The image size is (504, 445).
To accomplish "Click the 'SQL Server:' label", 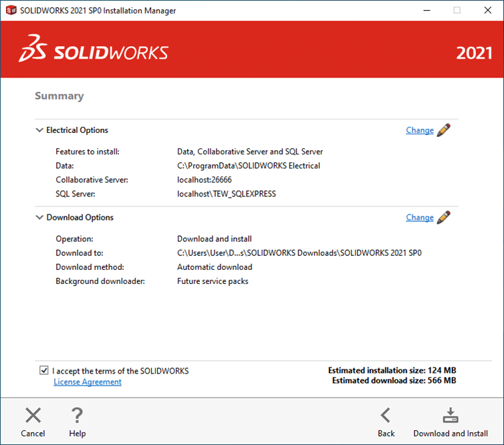I will coord(76,194).
